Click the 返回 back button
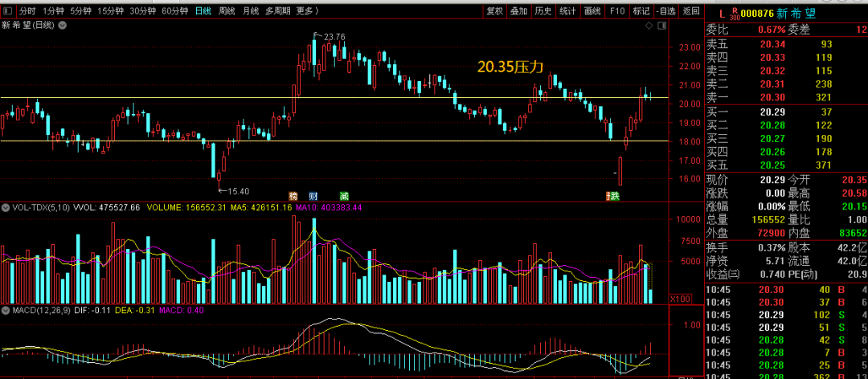Screen dimensions: 868x379 click(x=690, y=11)
